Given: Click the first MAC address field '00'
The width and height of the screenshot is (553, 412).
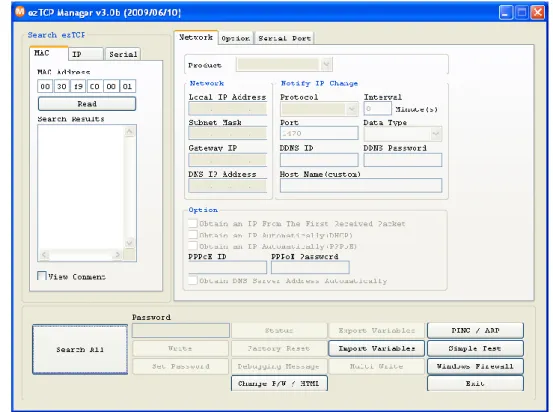Looking at the screenshot, I should [x=45, y=86].
